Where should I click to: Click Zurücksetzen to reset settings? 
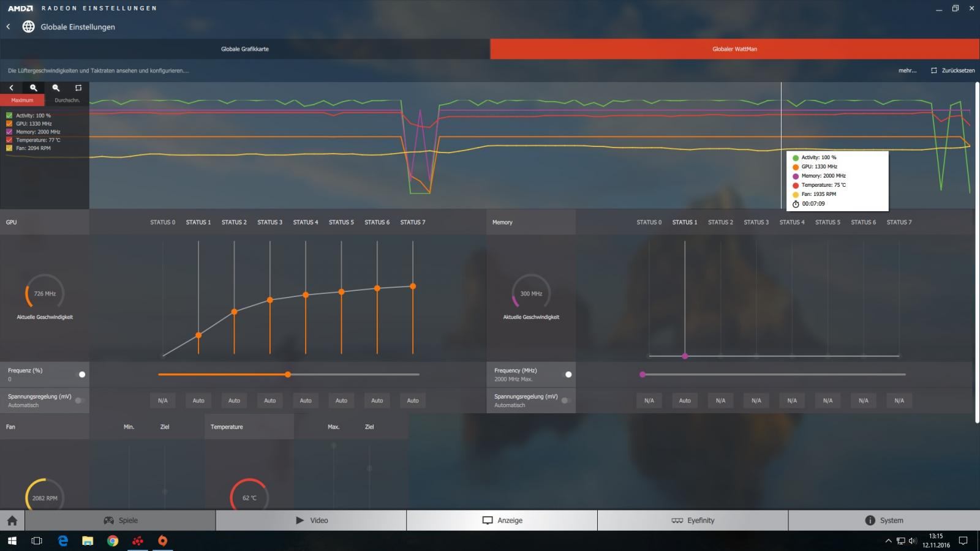click(x=958, y=70)
